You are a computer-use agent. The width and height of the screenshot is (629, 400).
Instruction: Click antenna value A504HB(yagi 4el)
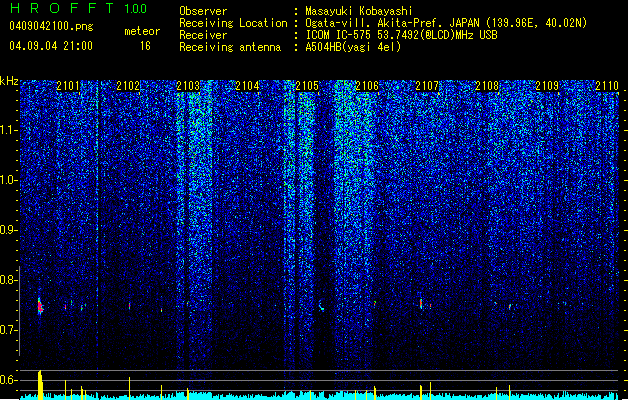pyautogui.click(x=353, y=47)
